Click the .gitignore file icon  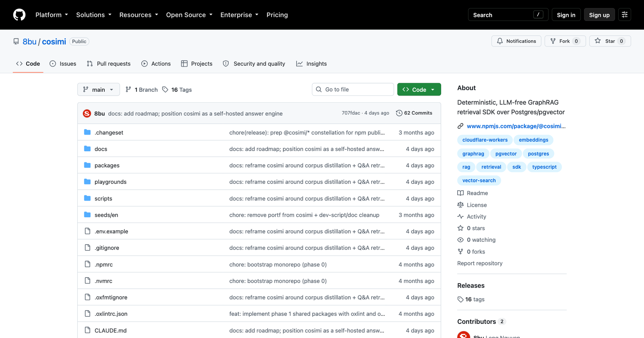[87, 248]
